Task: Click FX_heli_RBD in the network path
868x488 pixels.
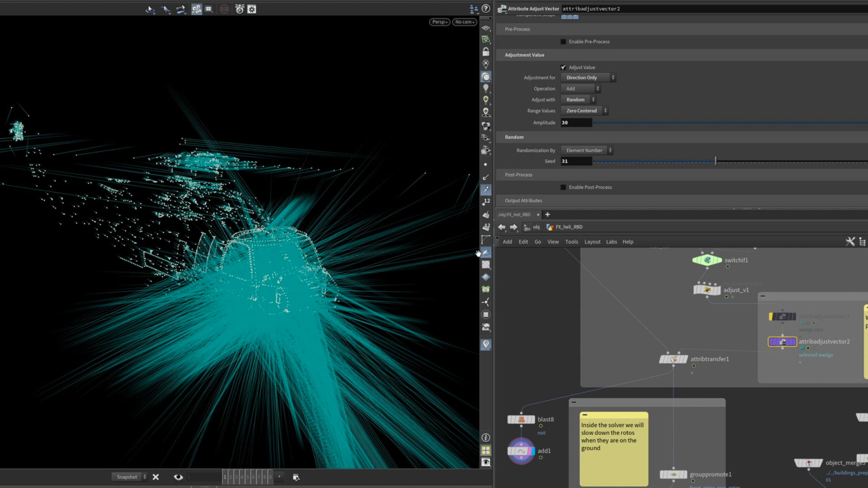Action: (565, 227)
